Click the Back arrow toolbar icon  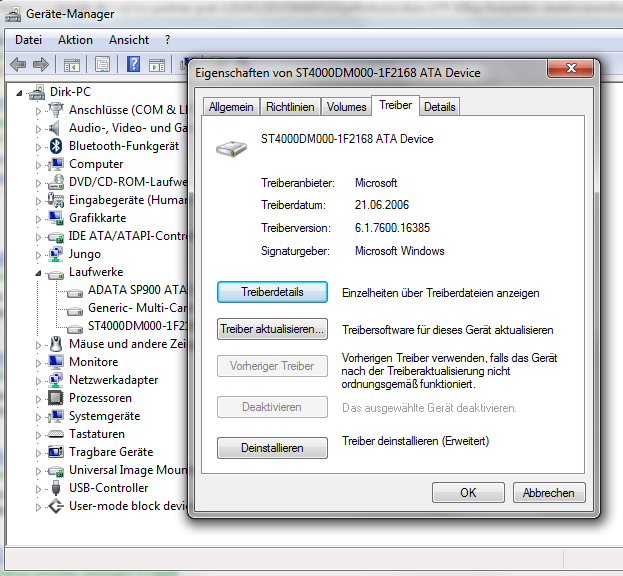tap(18, 64)
